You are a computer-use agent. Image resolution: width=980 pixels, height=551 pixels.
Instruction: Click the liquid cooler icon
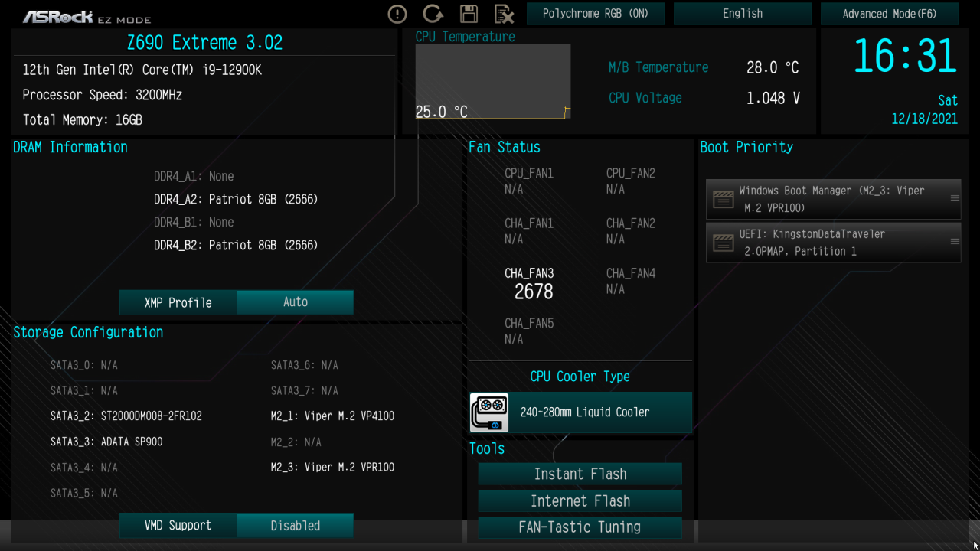(488, 412)
